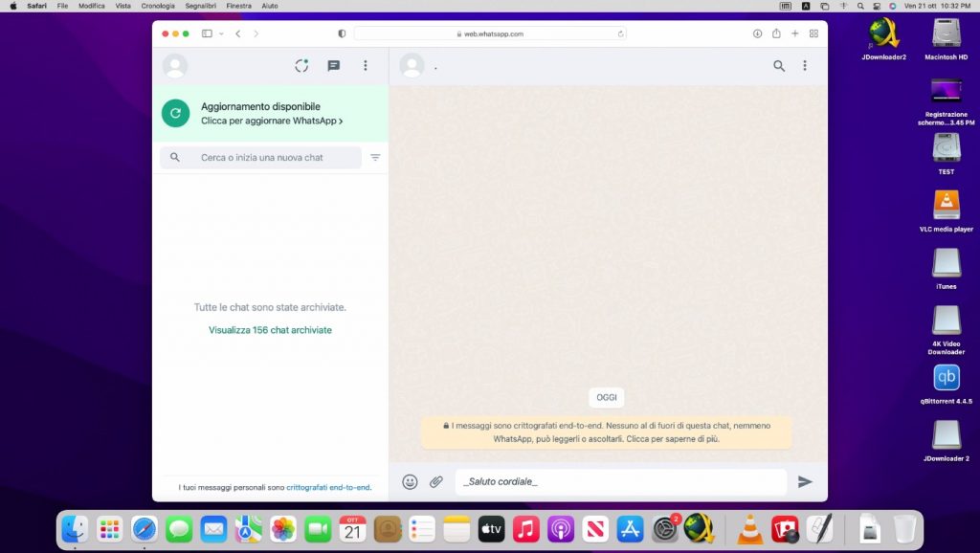Screen dimensions: 980x553
Task: Open the emoji picker
Action: (x=411, y=482)
